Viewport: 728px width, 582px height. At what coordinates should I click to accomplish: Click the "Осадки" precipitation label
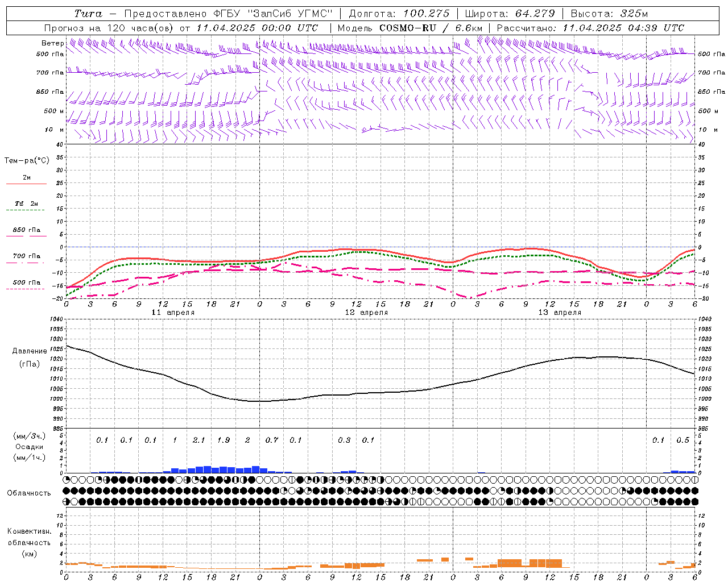coord(30,447)
